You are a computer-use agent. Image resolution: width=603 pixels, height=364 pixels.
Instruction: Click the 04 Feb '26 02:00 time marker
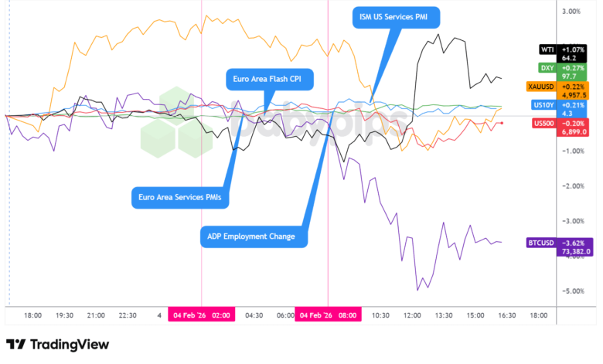click(200, 315)
